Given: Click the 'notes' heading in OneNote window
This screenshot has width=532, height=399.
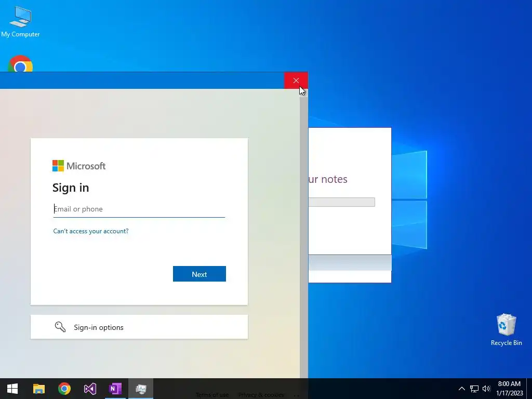Looking at the screenshot, I should 334,179.
